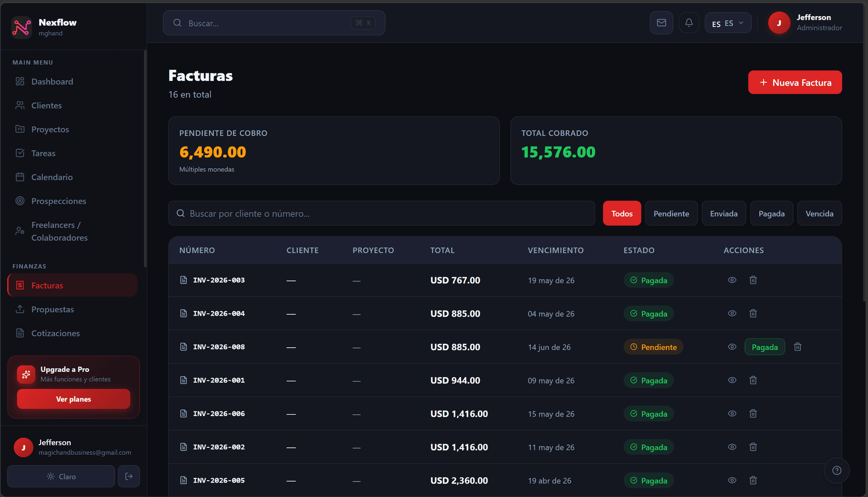Open Dashboard in the sidebar
The width and height of the screenshot is (868, 497).
pos(72,81)
